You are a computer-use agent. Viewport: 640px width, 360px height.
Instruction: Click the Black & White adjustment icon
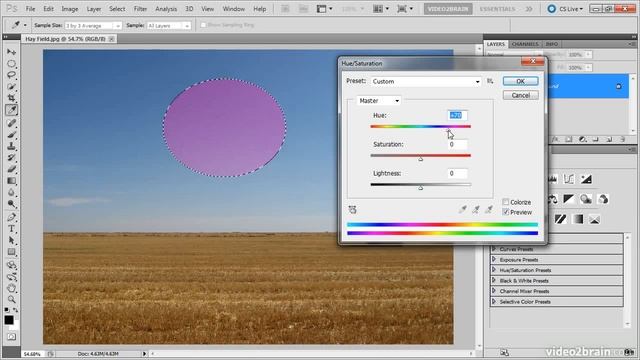click(569, 199)
